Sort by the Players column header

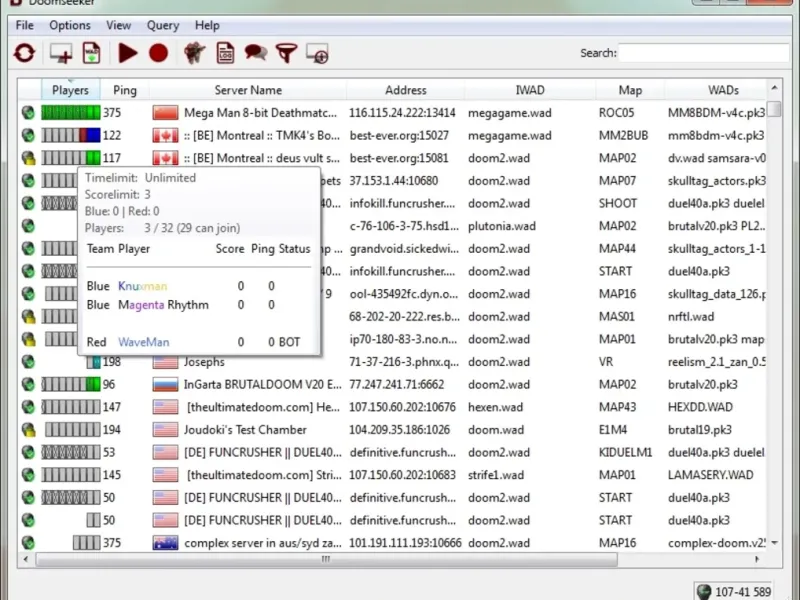70,90
